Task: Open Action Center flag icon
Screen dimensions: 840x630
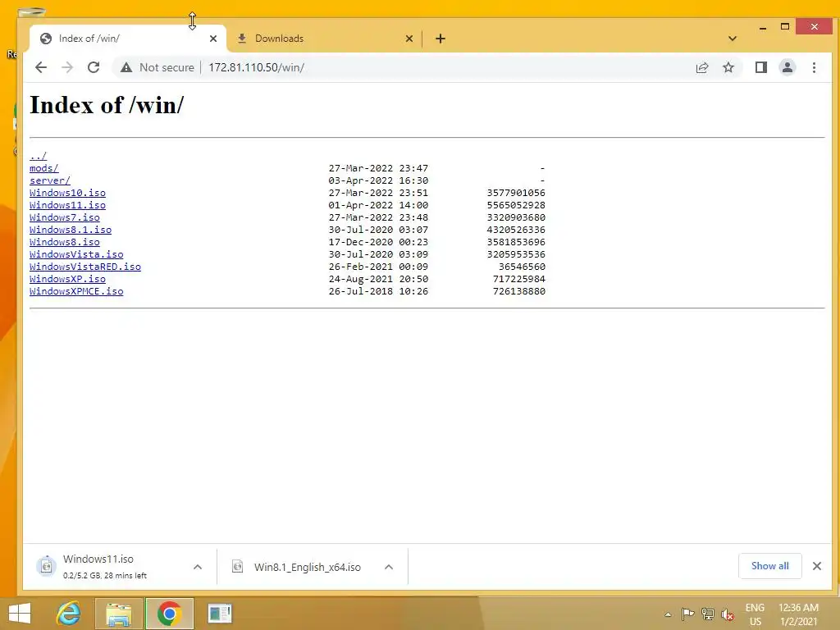Action: click(x=688, y=614)
